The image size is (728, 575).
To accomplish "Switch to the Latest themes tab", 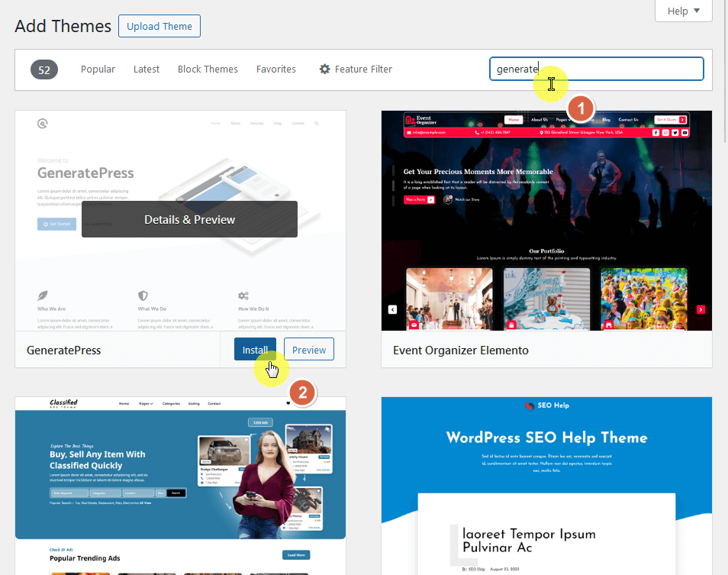I will (147, 69).
